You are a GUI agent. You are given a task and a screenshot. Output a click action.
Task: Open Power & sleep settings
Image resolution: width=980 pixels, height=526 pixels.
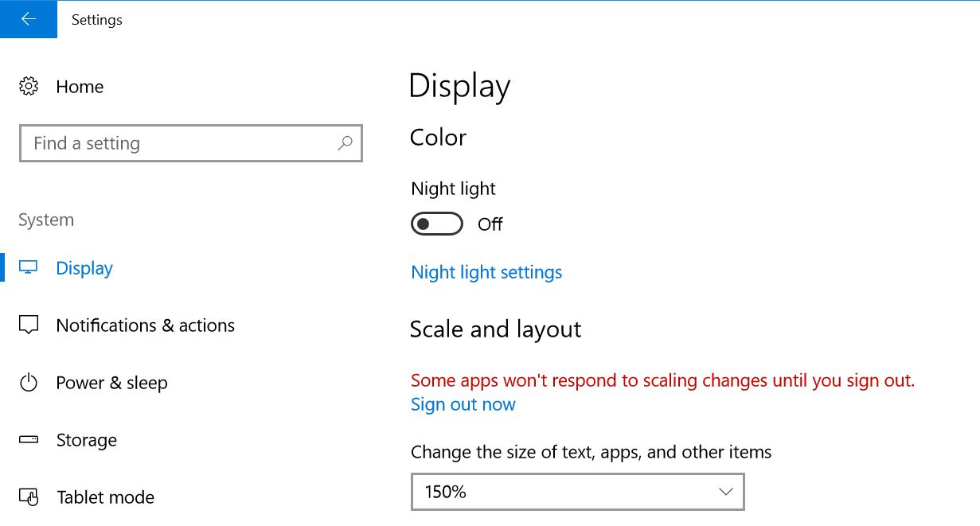coord(111,382)
